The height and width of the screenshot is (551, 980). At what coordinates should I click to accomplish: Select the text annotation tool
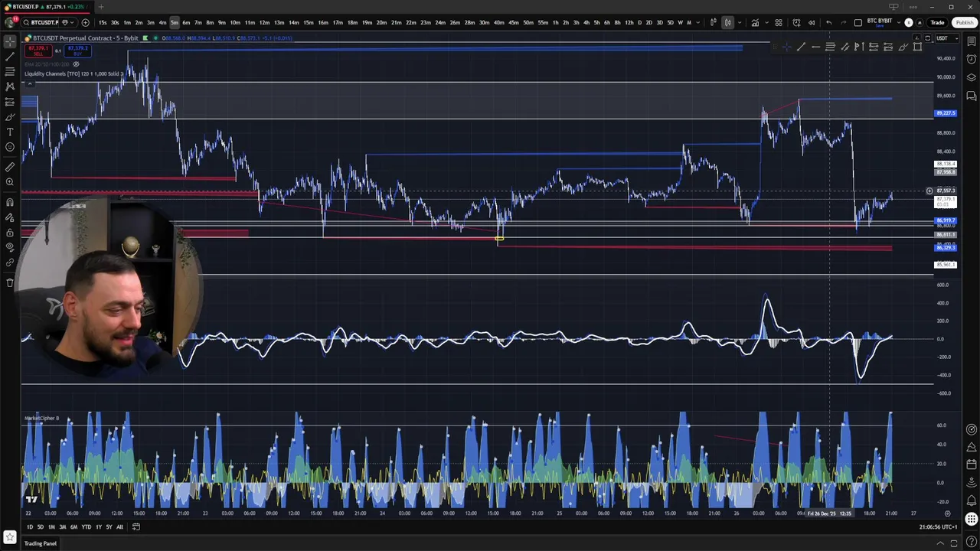click(10, 132)
